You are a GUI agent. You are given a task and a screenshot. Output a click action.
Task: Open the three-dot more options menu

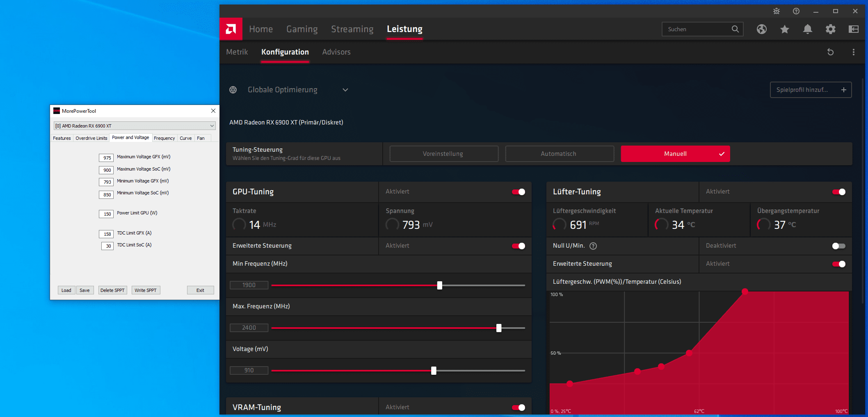[x=854, y=52]
